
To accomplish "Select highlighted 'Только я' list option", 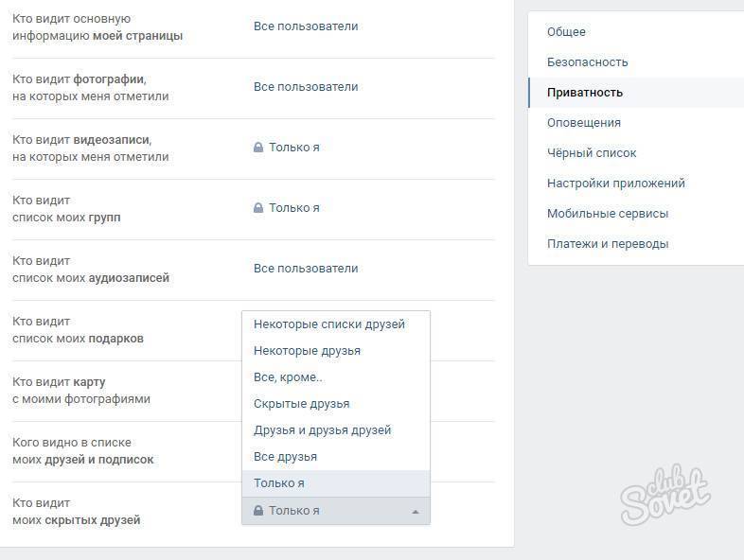I will pos(336,483).
